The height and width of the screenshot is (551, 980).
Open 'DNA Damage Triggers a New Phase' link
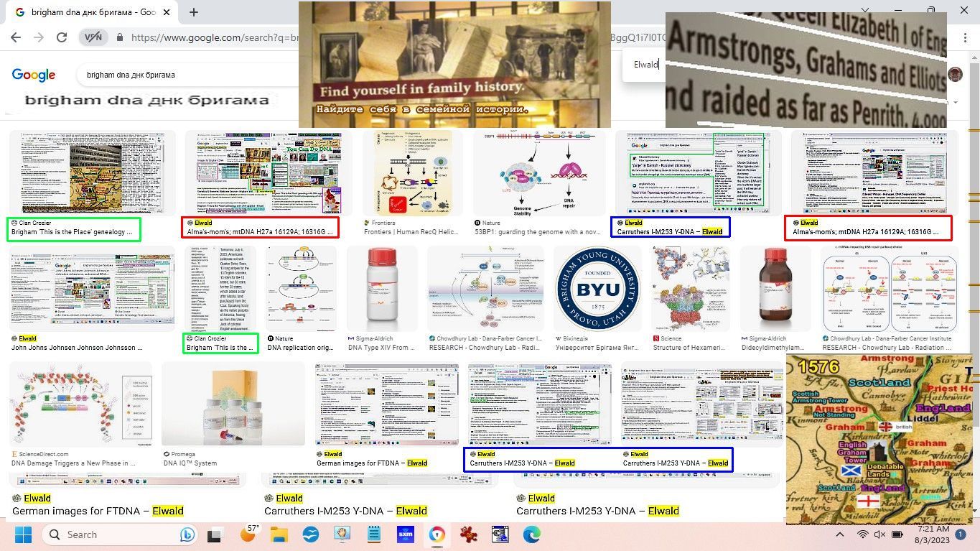(74, 463)
